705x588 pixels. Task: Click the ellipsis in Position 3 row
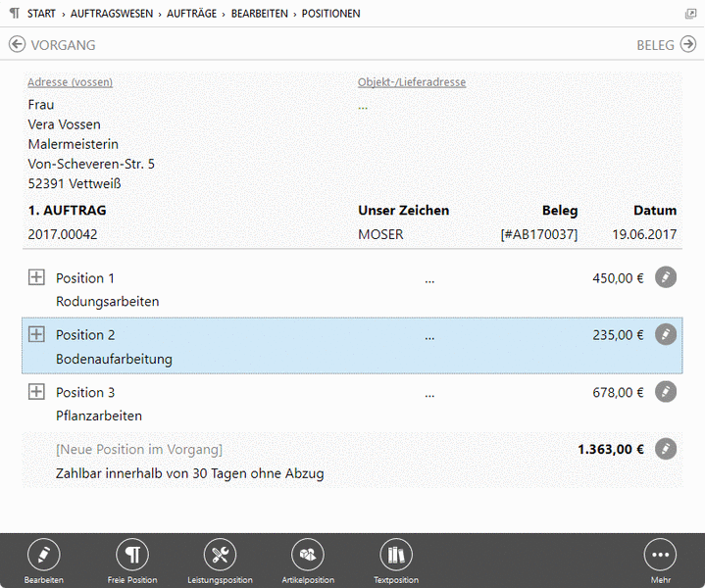429,396
